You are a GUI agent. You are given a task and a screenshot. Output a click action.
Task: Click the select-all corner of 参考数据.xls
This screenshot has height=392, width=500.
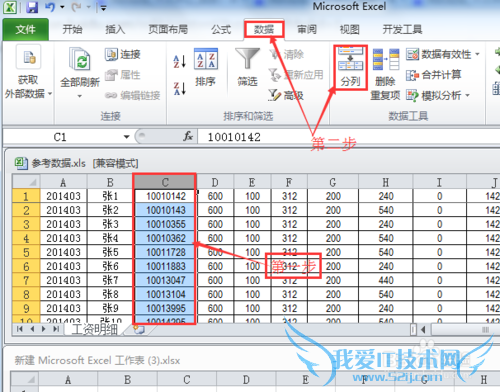[26, 182]
